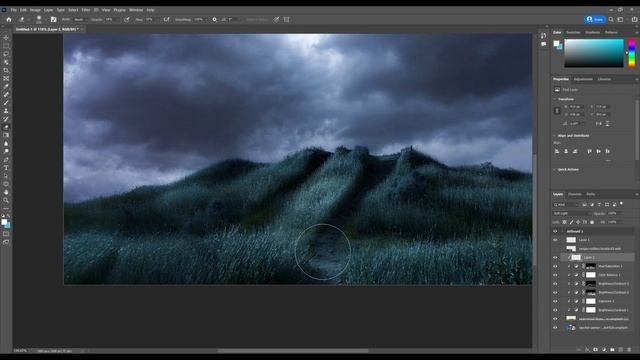Toggle visibility of selected Layer 2
This screenshot has height=360, width=640.
(x=555, y=258)
